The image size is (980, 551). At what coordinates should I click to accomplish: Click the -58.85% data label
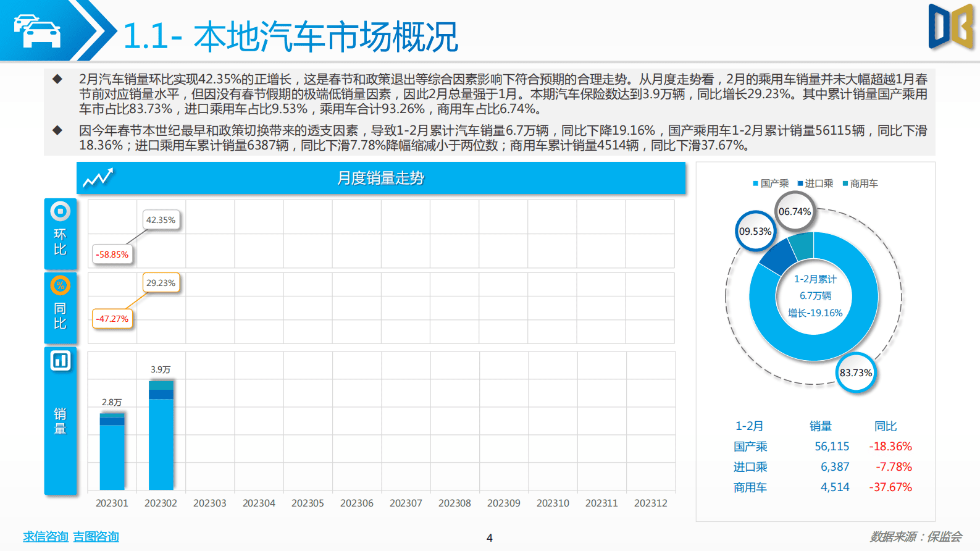112,254
